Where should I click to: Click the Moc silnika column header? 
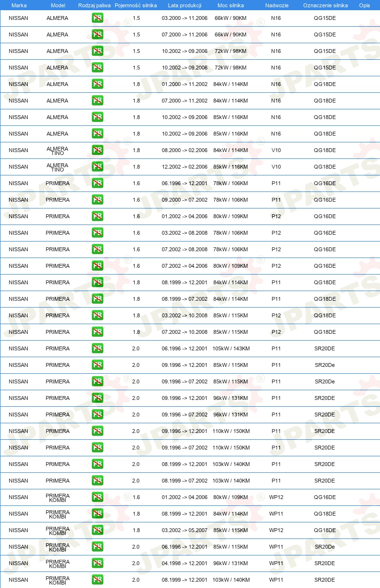(231, 5)
